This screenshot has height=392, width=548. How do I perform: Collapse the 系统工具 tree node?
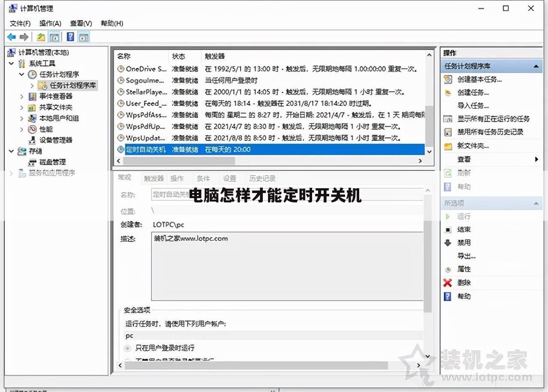[x=12, y=63]
